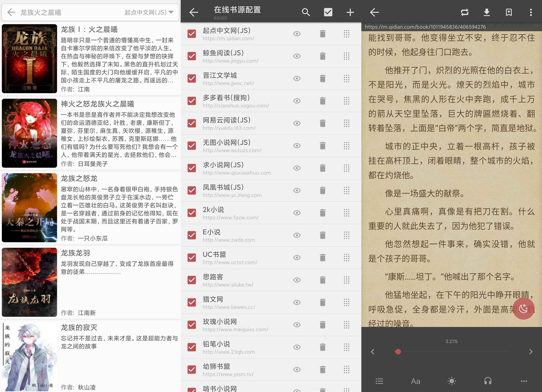Image resolution: width=542 pixels, height=392 pixels.
Task: Grab the reorder handle for 起点中文网(JS)
Action: (346, 34)
